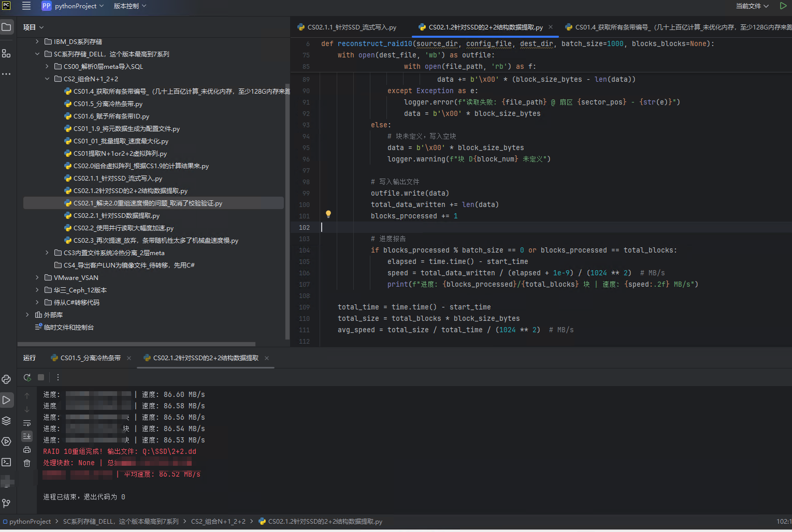Screen dimensions: 792x532
Task: Open the Python Packages tool window
Action: (6, 421)
